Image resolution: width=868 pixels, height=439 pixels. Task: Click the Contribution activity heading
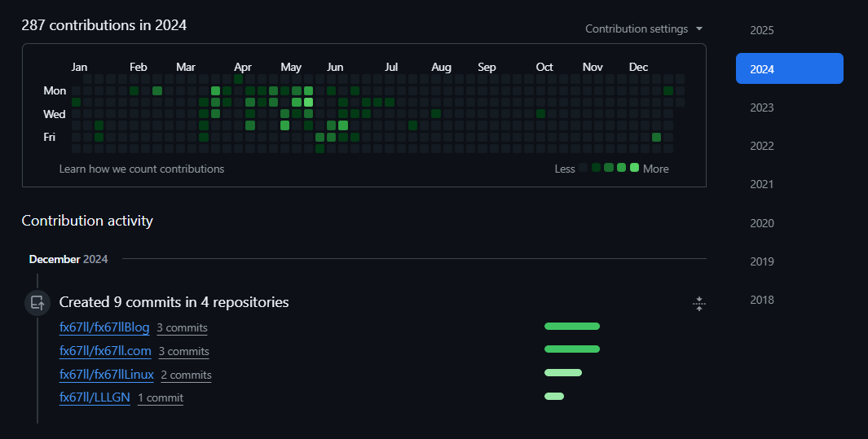(x=87, y=221)
